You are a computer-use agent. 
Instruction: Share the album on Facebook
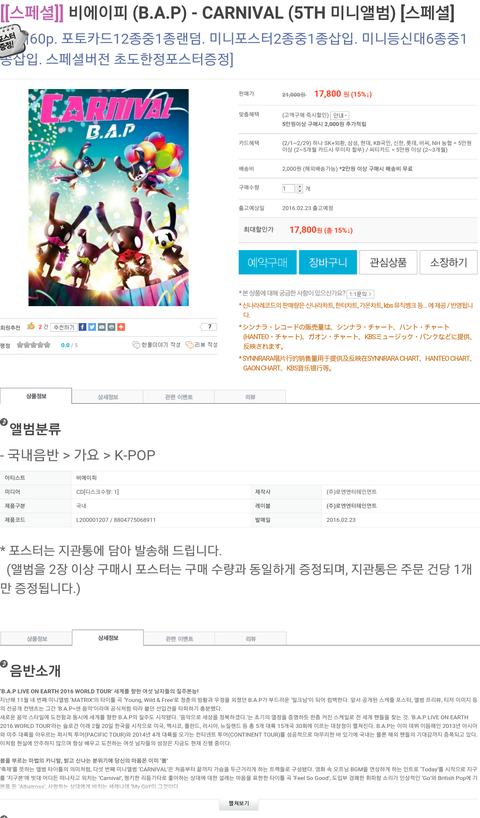tap(82, 327)
